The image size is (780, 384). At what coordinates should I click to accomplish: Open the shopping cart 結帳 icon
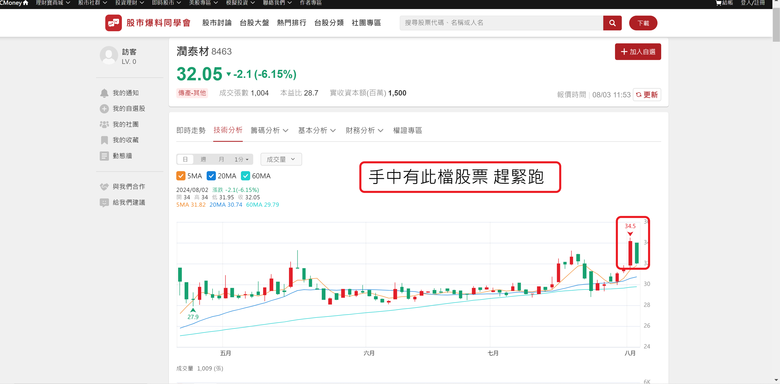(x=718, y=3)
